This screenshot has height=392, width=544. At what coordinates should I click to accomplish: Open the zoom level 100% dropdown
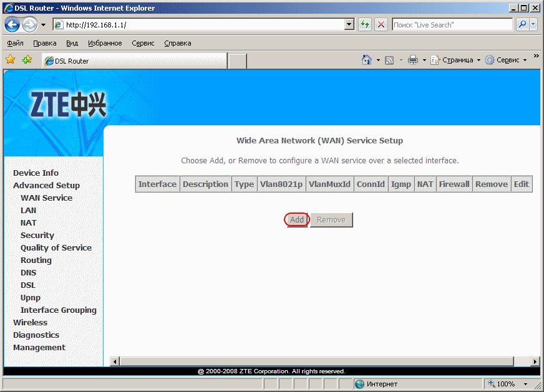(x=510, y=384)
